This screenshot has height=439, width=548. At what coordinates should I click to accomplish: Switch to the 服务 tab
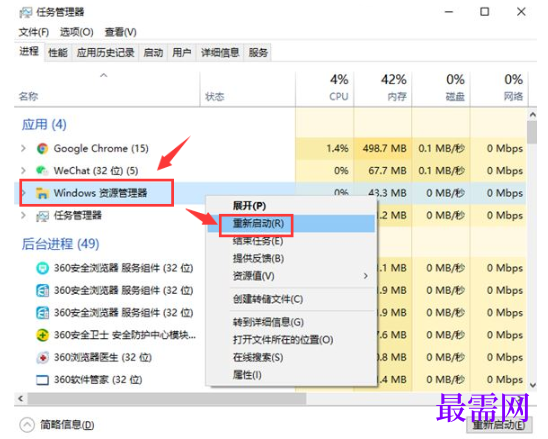click(258, 53)
